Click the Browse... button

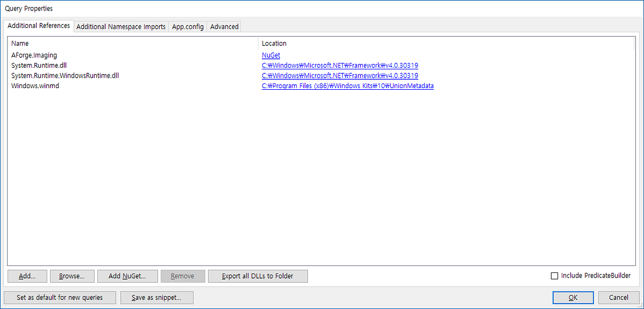coord(72,276)
